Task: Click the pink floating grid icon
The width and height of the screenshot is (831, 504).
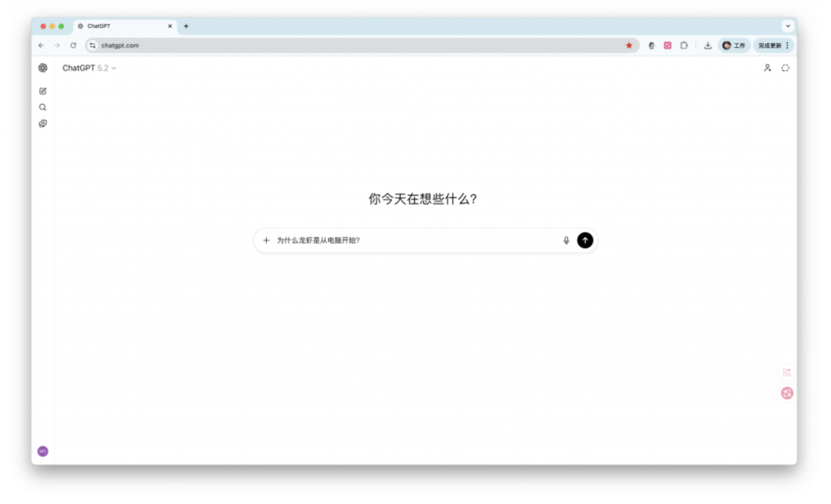Action: (x=787, y=372)
